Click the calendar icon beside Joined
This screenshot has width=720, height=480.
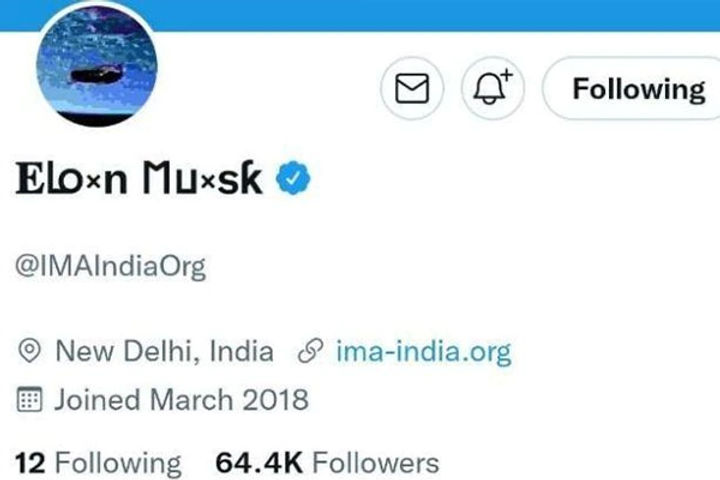point(31,401)
